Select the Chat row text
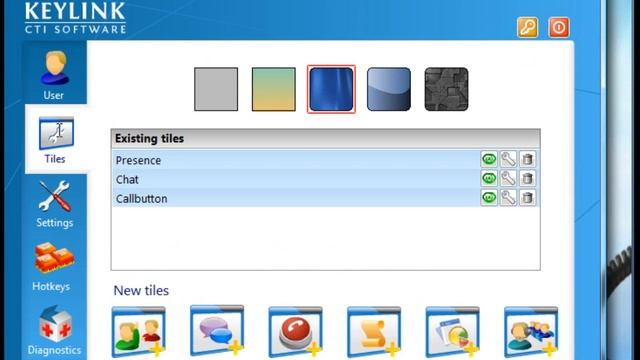The width and height of the screenshot is (640, 360). [127, 180]
